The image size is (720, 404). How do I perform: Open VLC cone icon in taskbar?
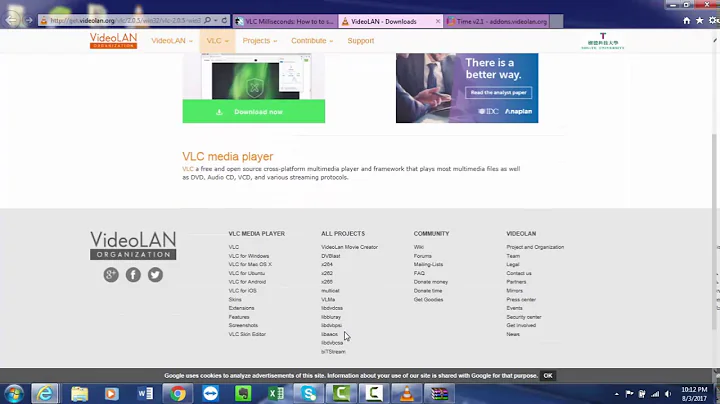point(406,393)
